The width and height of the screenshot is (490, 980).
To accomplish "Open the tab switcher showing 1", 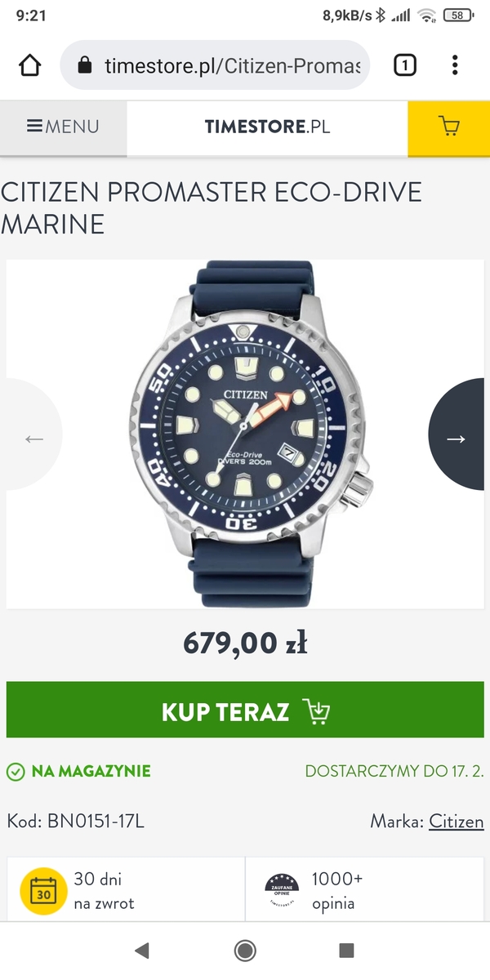I will [405, 65].
